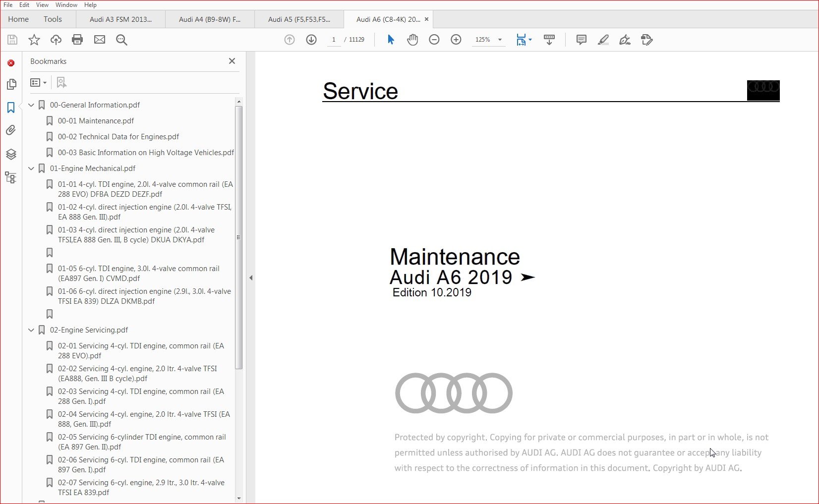Open 02-05 Servicing 6-cylinder TDI bookmark
This screenshot has width=819, height=504.
[x=142, y=442]
